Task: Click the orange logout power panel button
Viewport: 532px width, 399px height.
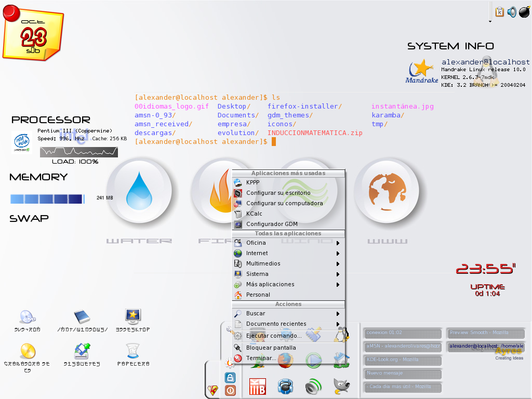Action: click(x=230, y=391)
